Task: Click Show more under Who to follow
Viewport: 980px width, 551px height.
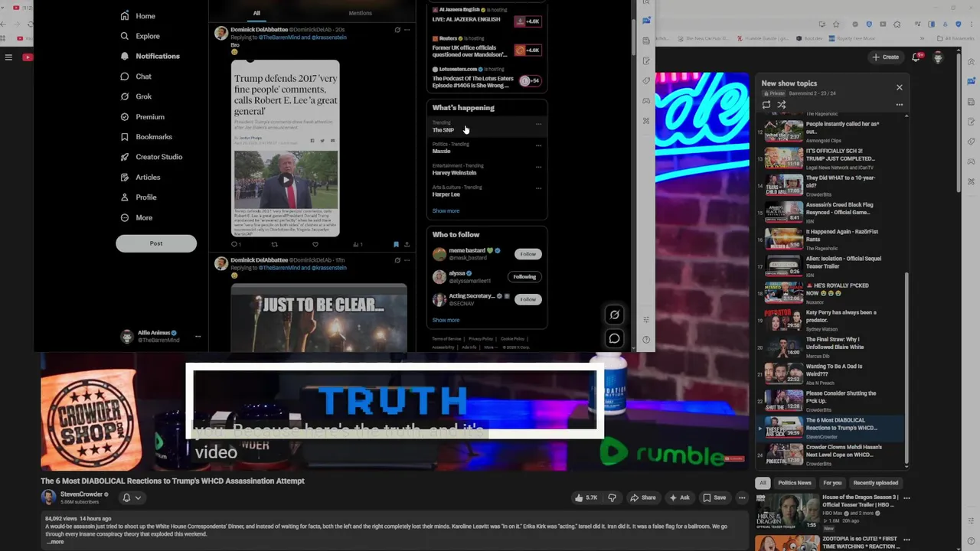Action: pos(446,320)
